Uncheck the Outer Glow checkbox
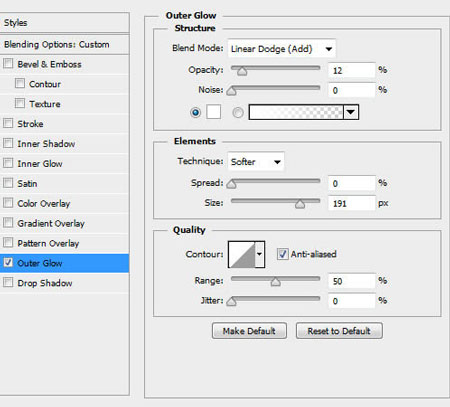The height and width of the screenshot is (407, 450). [8, 262]
